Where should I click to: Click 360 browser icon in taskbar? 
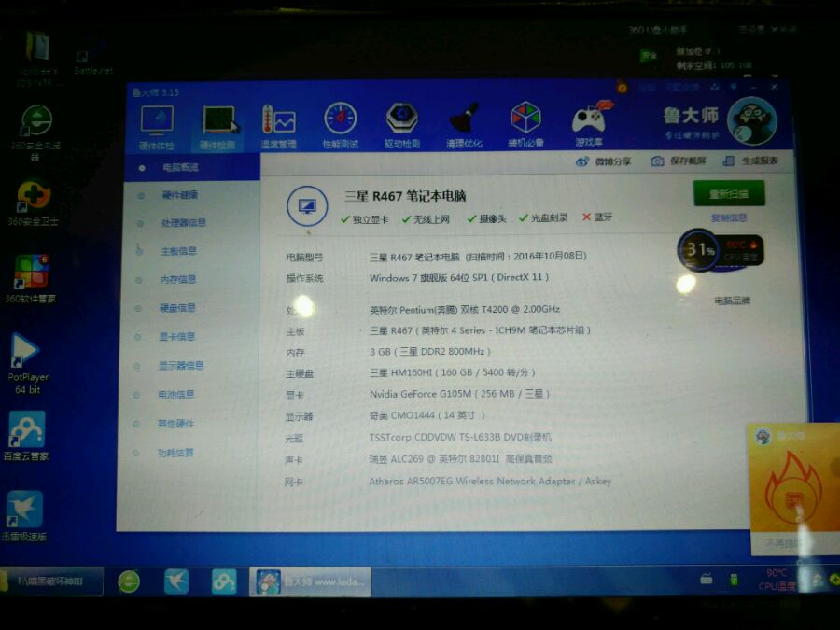point(129,581)
